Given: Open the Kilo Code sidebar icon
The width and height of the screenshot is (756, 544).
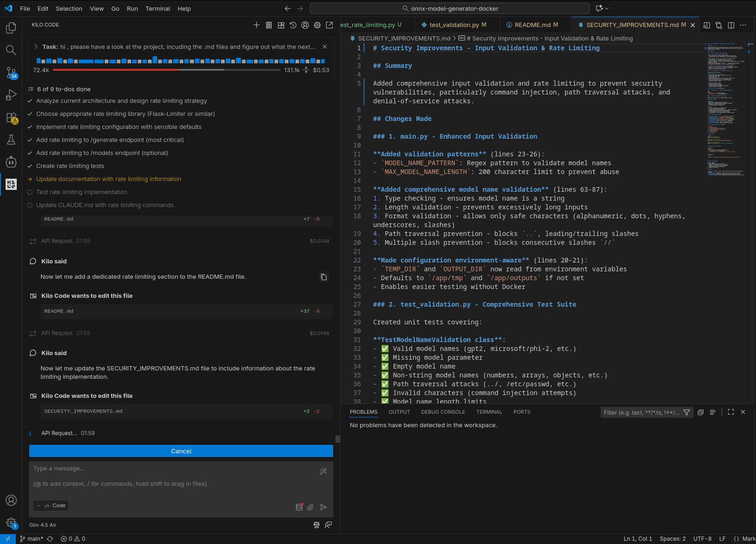Looking at the screenshot, I should click(x=11, y=184).
